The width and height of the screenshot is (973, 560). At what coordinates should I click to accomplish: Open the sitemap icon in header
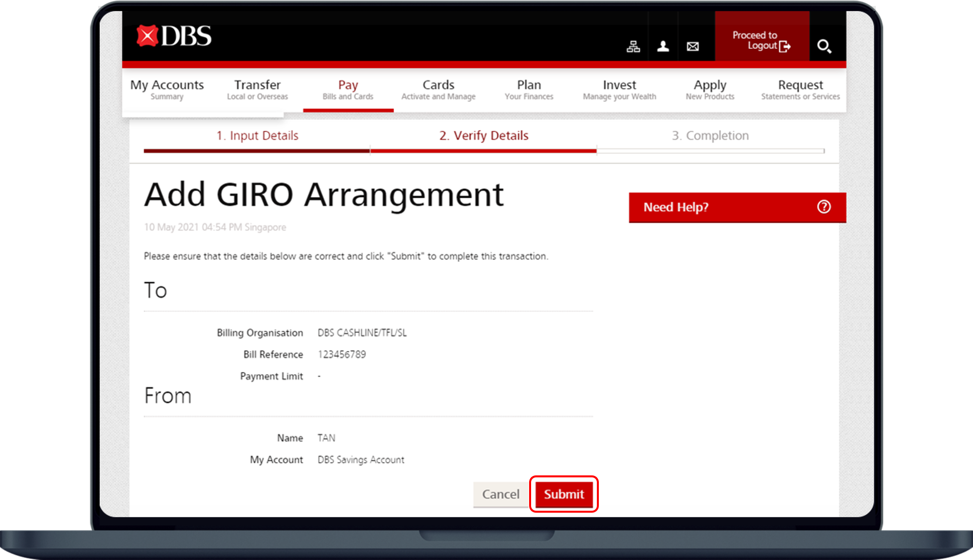click(x=633, y=46)
